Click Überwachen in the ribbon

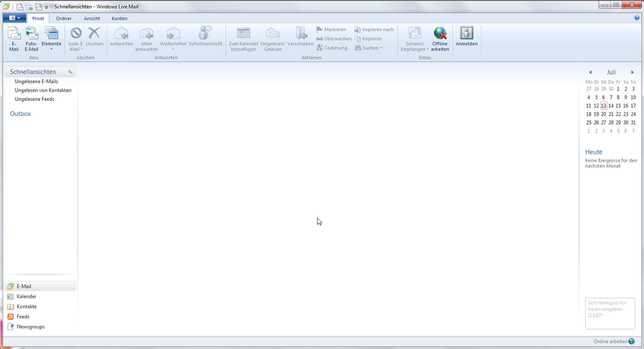[x=333, y=39]
